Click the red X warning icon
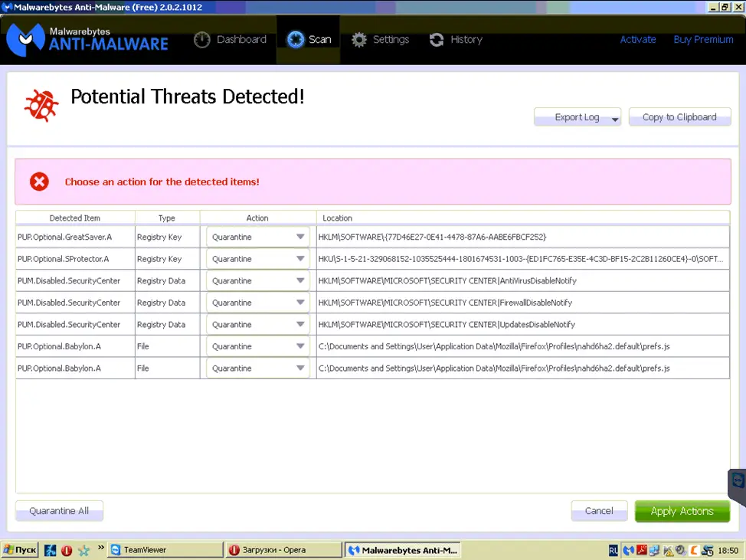 39,182
